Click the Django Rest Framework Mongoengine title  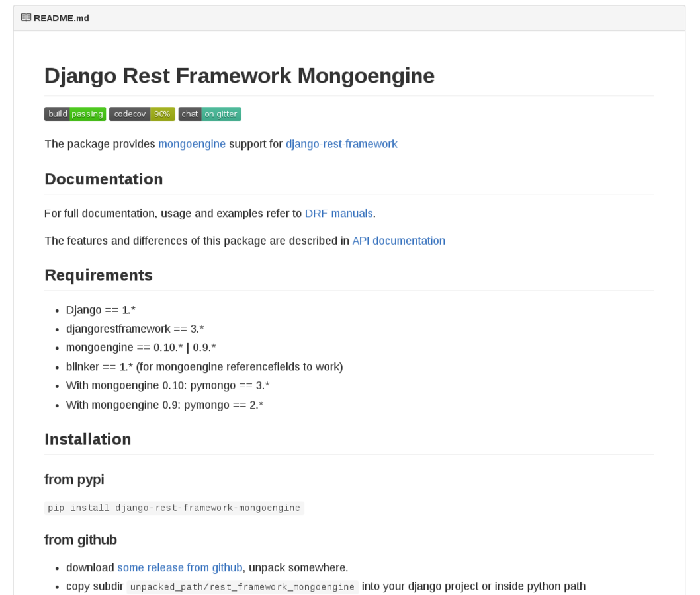point(240,76)
